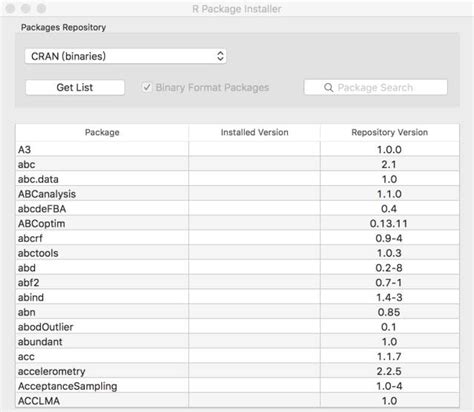Select the abc.data package row
The height and width of the screenshot is (412, 474).
tap(237, 179)
